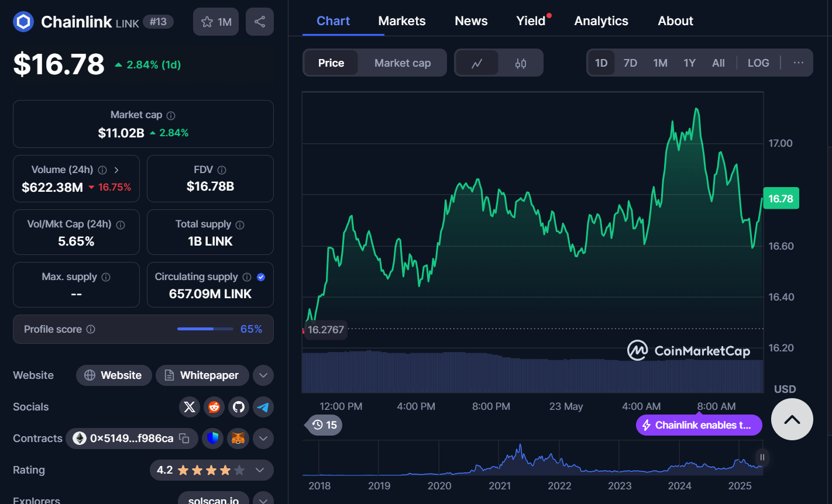The height and width of the screenshot is (504, 832).
Task: Click the Chainlink hexagon logo
Action: [x=23, y=22]
